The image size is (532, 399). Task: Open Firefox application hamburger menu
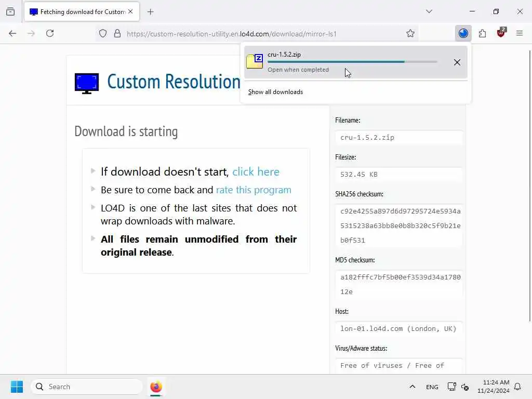pos(520,33)
